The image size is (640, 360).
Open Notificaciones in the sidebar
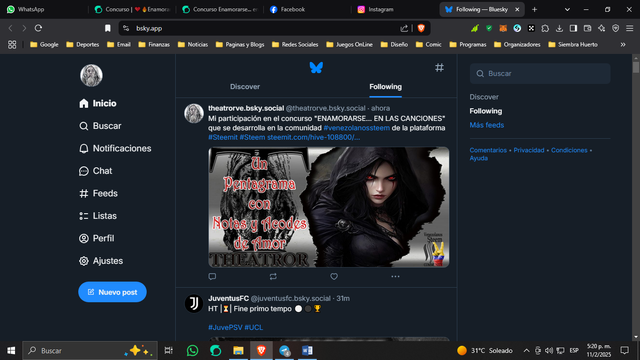[x=115, y=149]
